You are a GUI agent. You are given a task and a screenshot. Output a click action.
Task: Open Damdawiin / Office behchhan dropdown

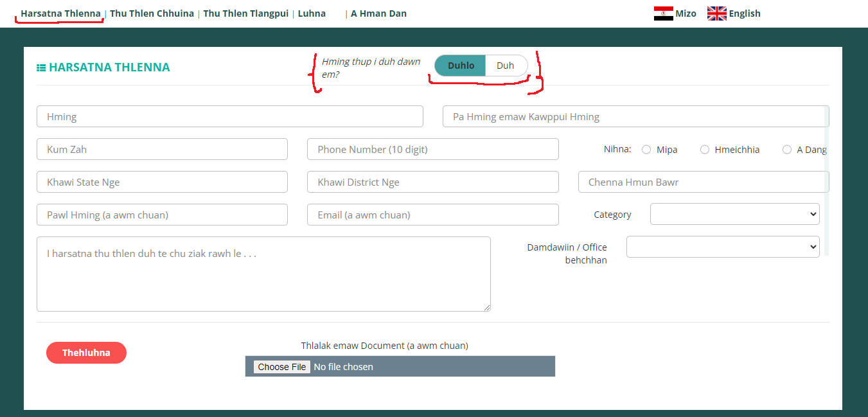[723, 247]
